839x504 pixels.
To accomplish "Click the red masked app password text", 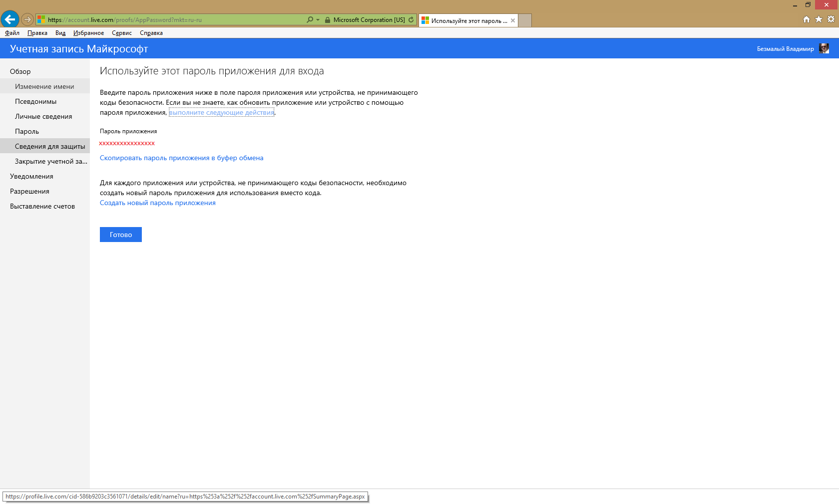I will (127, 143).
